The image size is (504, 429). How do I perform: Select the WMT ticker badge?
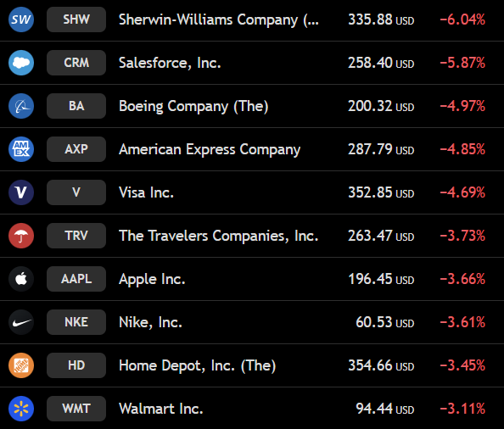click(76, 409)
